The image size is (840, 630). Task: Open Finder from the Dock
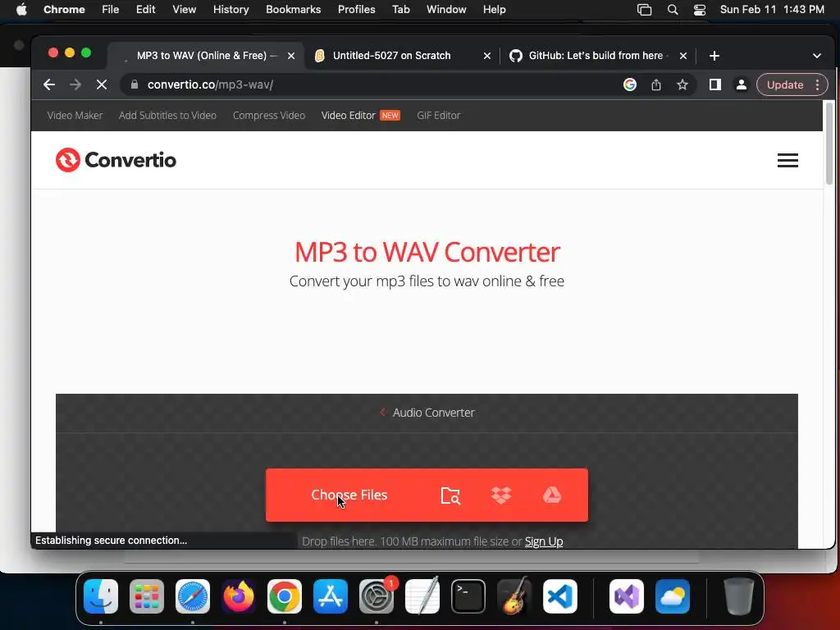(x=101, y=596)
